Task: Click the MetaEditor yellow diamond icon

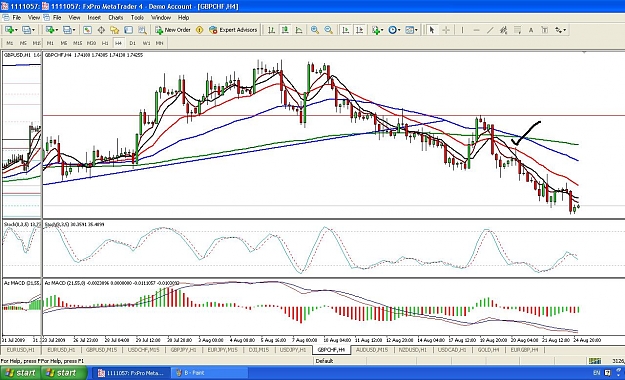Action: click(200, 30)
